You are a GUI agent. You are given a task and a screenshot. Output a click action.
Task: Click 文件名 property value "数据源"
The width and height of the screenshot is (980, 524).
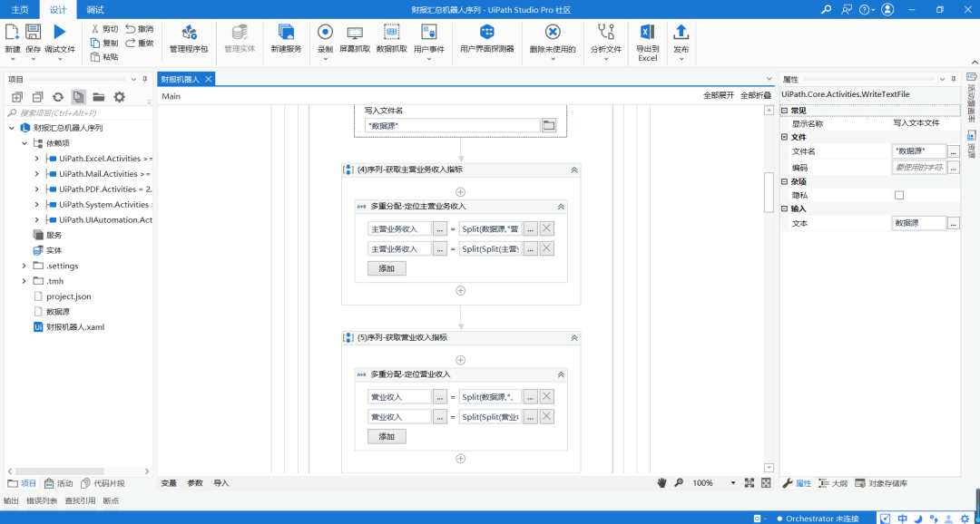pyautogui.click(x=918, y=151)
